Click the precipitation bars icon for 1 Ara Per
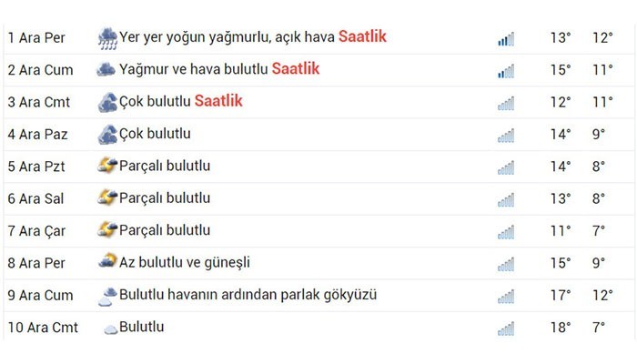This screenshot has height=364, width=637. click(x=506, y=39)
